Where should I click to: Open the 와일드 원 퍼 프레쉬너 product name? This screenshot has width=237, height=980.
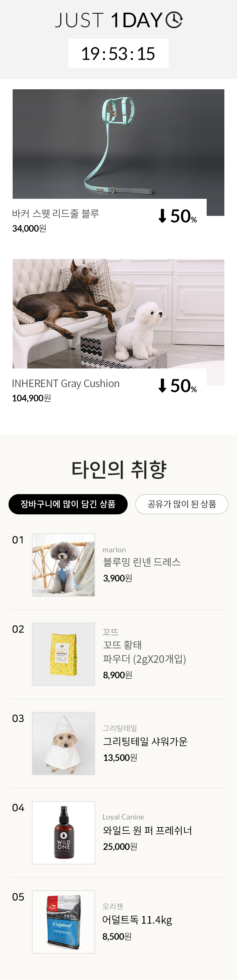click(x=147, y=830)
